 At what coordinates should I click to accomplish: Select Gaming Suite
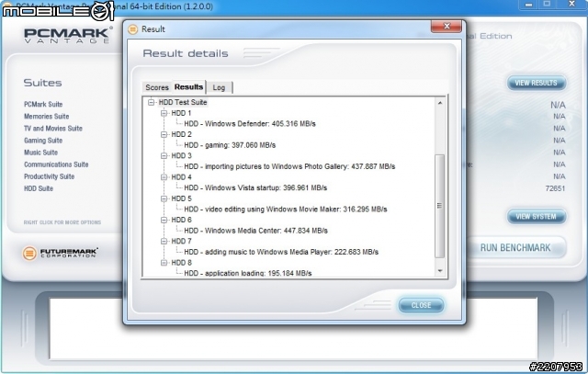43,141
